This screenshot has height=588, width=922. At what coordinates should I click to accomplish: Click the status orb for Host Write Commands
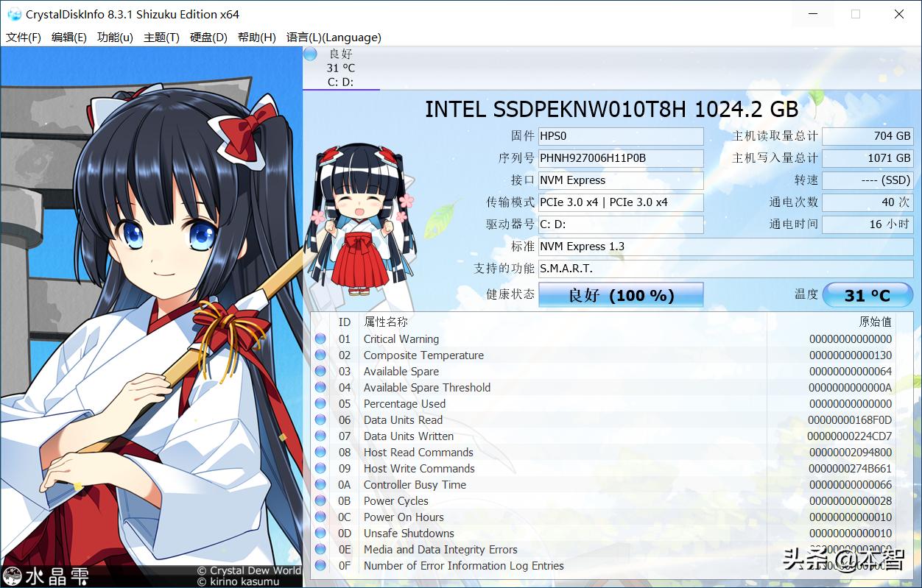(320, 469)
